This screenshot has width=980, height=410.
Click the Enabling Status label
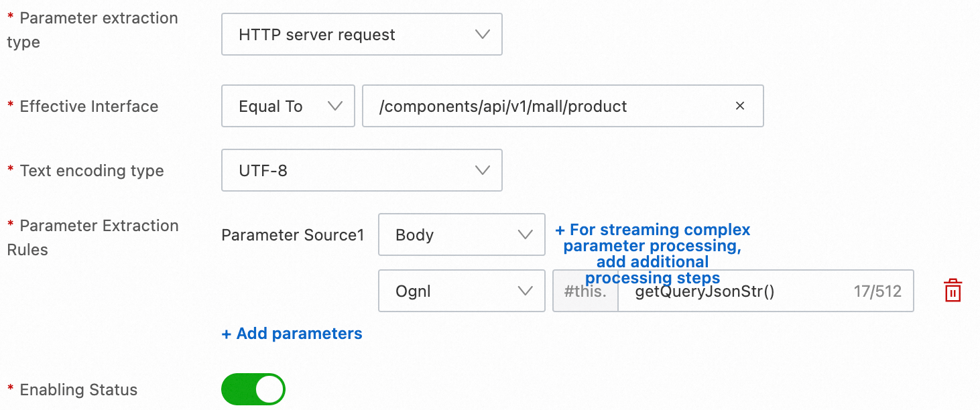(x=78, y=389)
